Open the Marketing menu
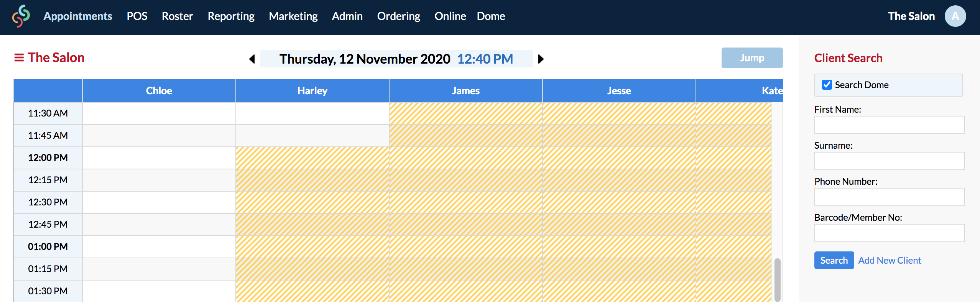Viewport: 980px width, 302px height. click(293, 16)
